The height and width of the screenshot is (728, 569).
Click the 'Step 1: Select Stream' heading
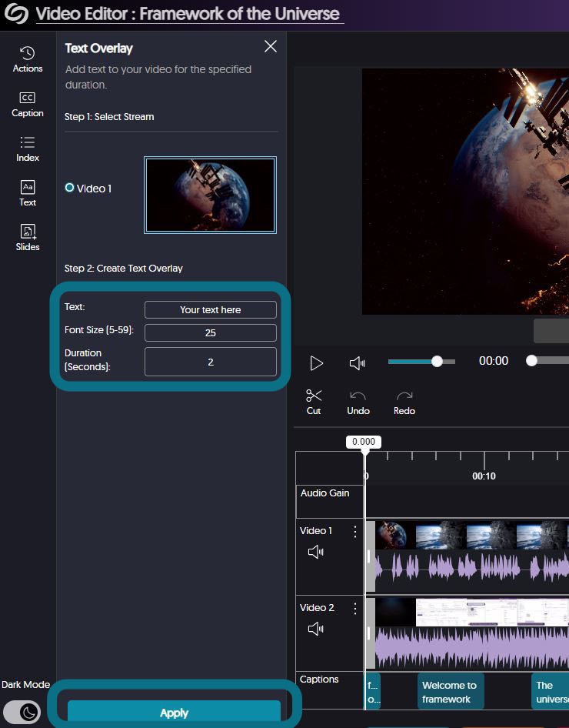coord(109,117)
